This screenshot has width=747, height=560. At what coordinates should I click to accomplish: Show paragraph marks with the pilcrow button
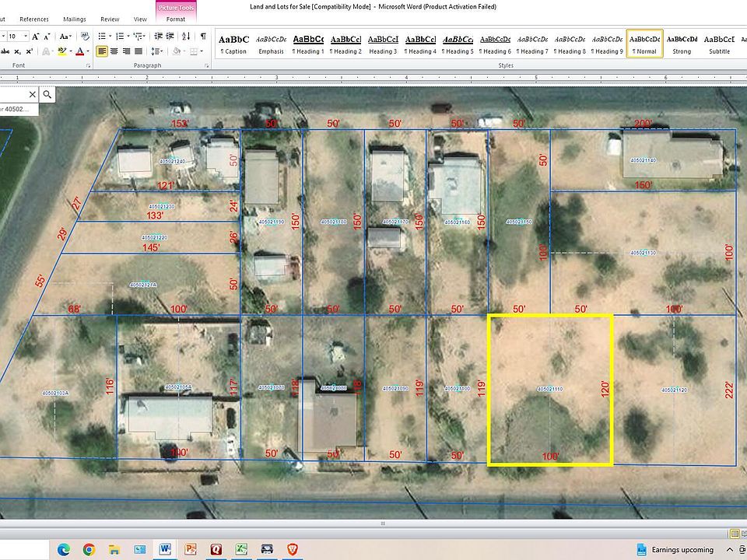click(203, 37)
